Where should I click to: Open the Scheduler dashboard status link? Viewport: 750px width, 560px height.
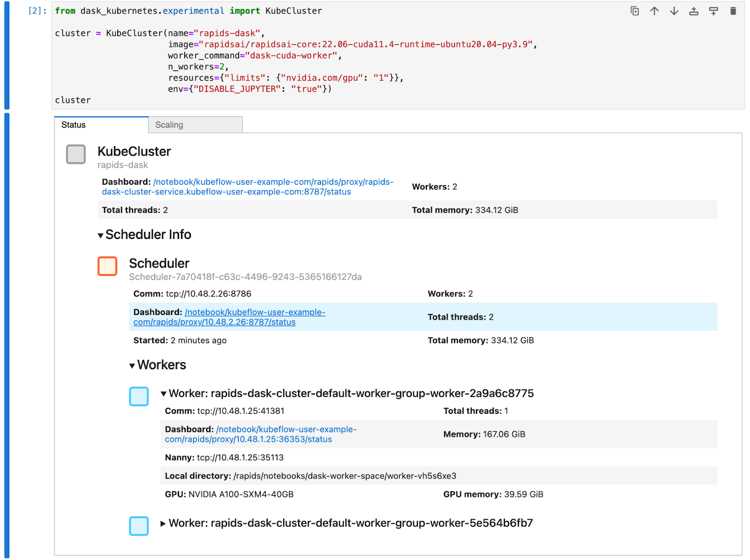pyautogui.click(x=229, y=317)
